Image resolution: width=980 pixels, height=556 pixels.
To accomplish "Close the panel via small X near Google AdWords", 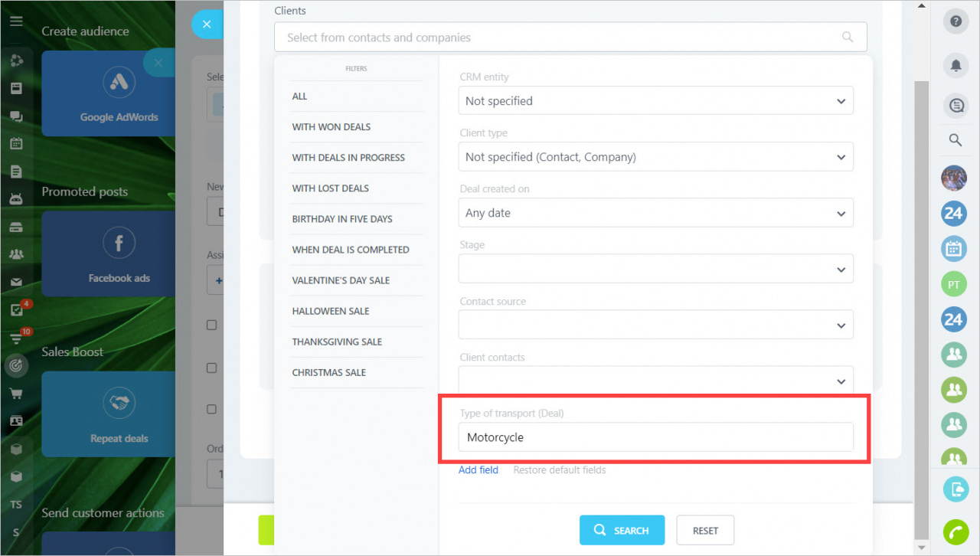I will click(x=158, y=63).
